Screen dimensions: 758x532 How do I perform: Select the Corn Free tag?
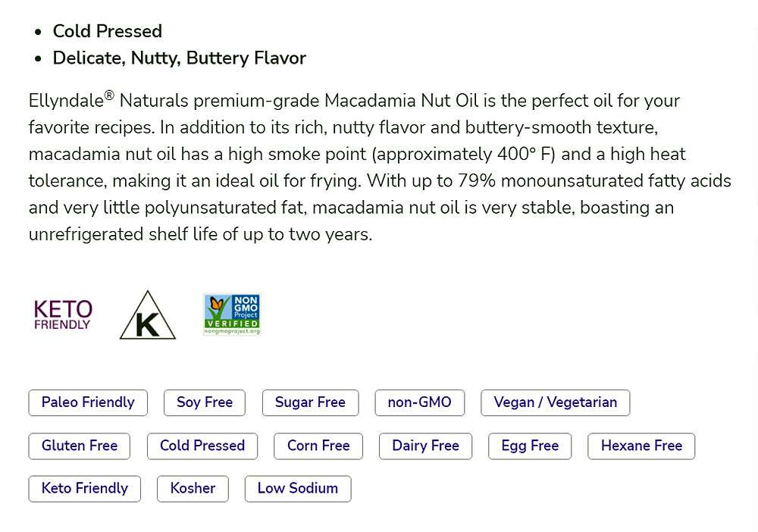point(318,446)
